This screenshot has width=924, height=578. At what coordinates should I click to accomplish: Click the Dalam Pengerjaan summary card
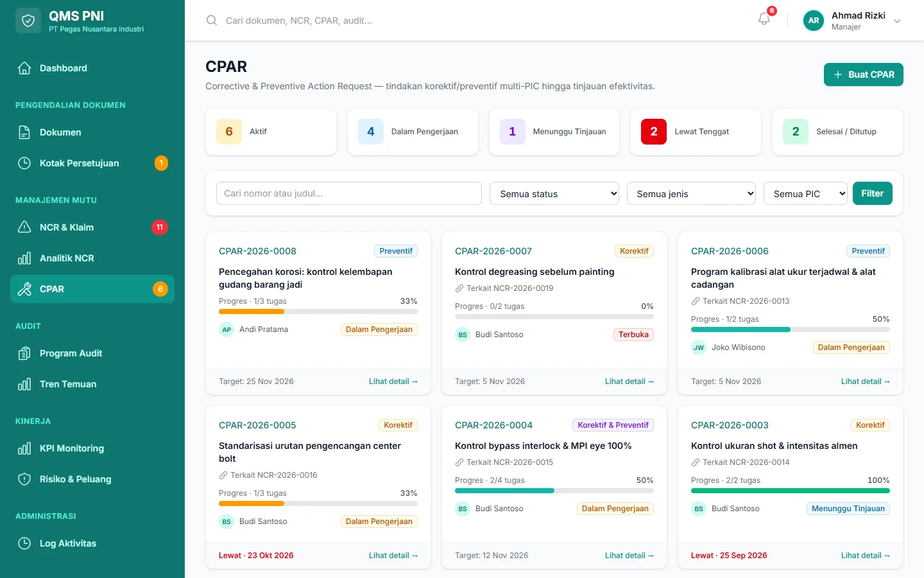[413, 132]
